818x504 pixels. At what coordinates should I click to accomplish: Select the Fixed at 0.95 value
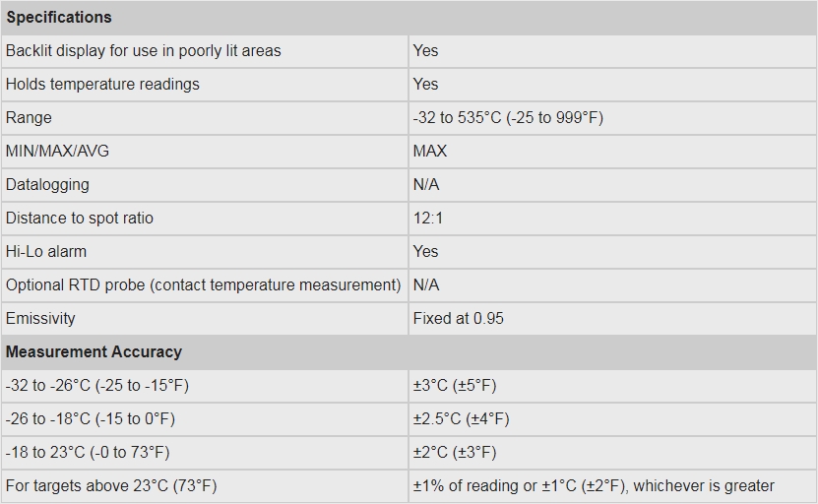pyautogui.click(x=459, y=318)
